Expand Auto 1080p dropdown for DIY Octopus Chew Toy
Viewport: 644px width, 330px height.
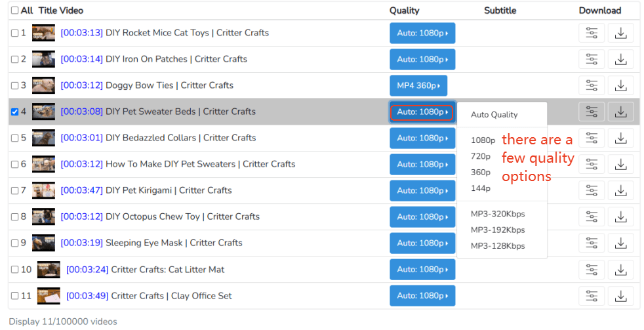point(422,217)
